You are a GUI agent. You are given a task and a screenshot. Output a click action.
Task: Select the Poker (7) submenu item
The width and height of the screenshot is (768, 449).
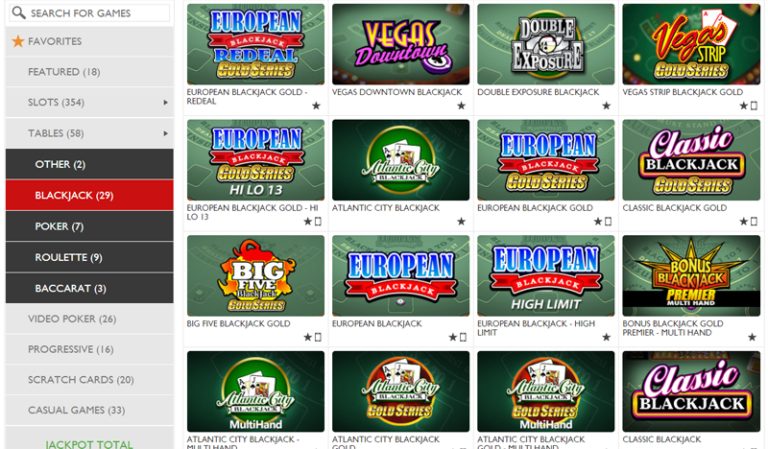(90, 226)
